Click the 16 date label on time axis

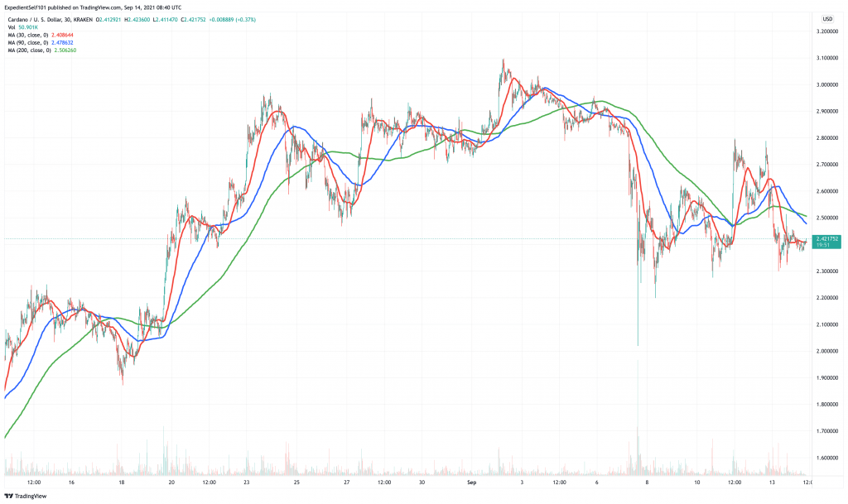71,482
